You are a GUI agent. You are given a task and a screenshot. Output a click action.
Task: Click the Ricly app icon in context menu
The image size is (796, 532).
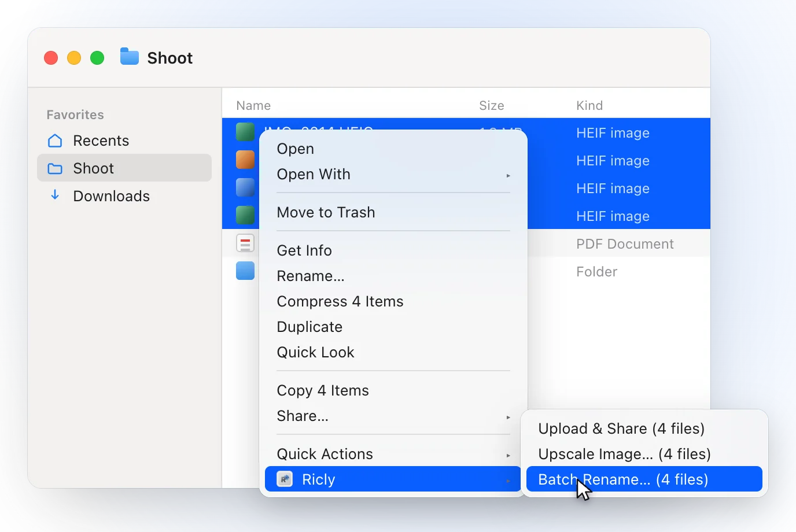point(285,479)
